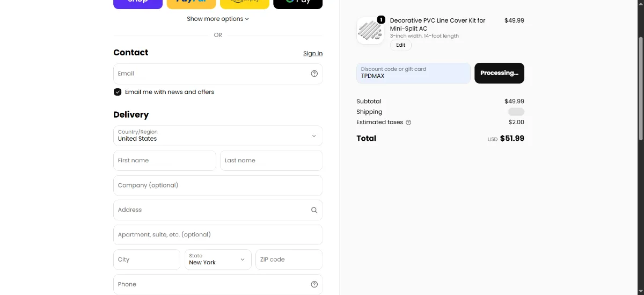Expand Show more options
Screen dimensions: 644x295
(x=218, y=19)
